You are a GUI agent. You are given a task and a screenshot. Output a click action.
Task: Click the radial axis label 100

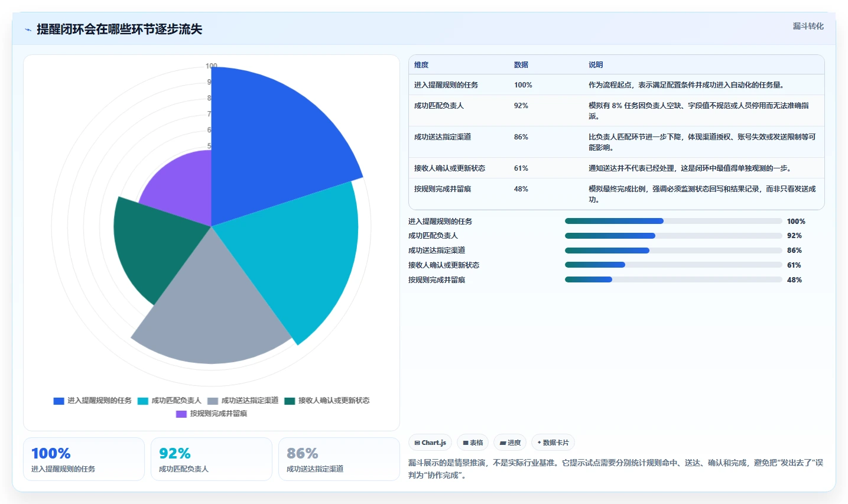click(212, 66)
